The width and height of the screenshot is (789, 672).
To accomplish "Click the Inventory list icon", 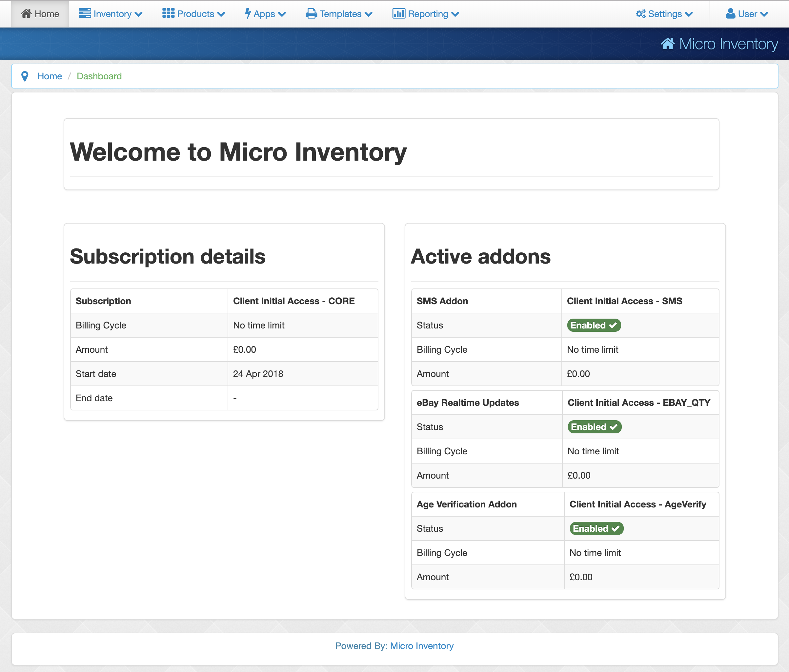I will pyautogui.click(x=85, y=13).
